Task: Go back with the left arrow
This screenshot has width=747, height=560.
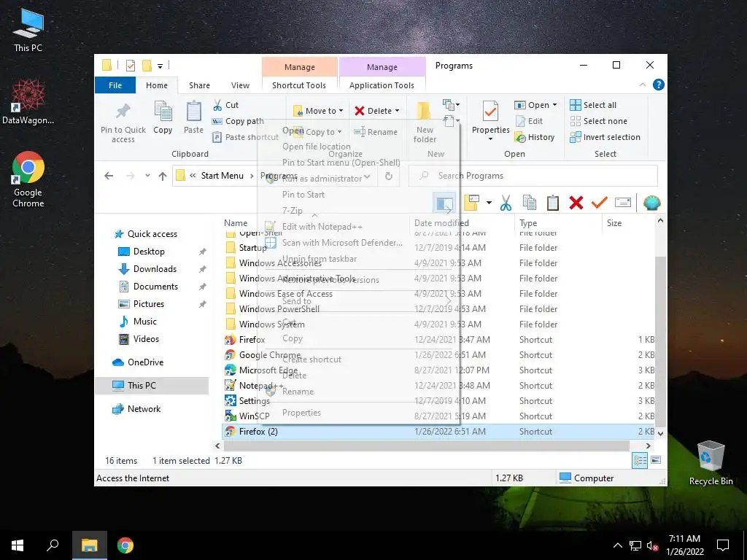Action: (x=109, y=176)
